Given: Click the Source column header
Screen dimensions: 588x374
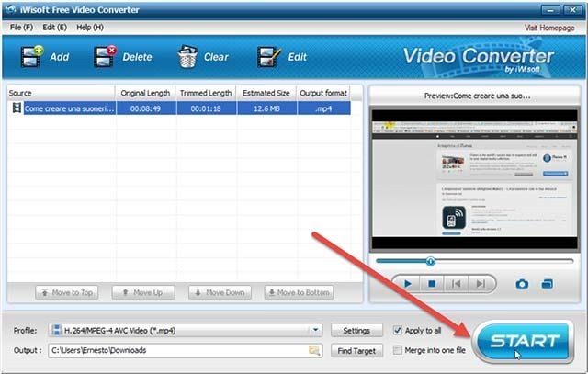Looking at the screenshot, I should pos(62,93).
